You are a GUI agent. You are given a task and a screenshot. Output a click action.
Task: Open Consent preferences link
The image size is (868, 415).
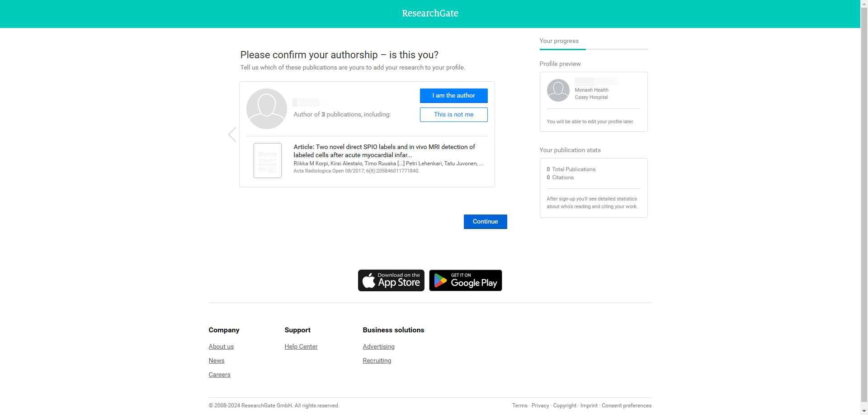point(627,406)
